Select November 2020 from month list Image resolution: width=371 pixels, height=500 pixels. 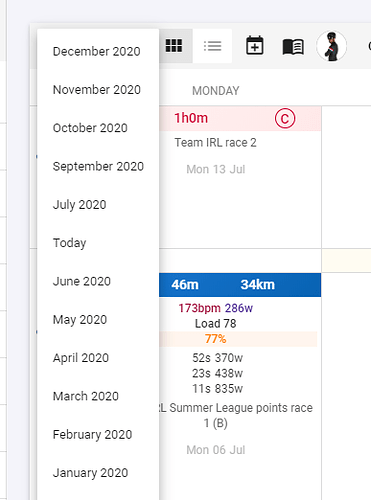(x=98, y=90)
